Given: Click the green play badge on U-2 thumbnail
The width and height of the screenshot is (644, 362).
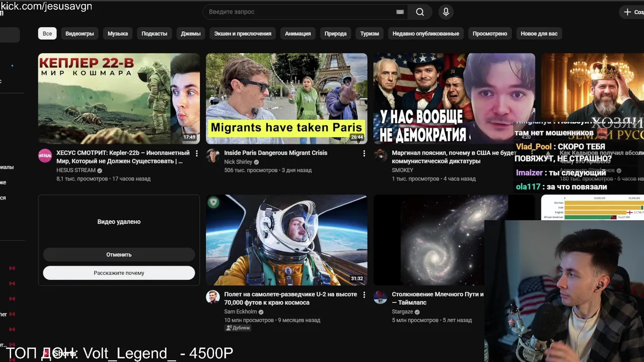Looking at the screenshot, I should point(213,202).
